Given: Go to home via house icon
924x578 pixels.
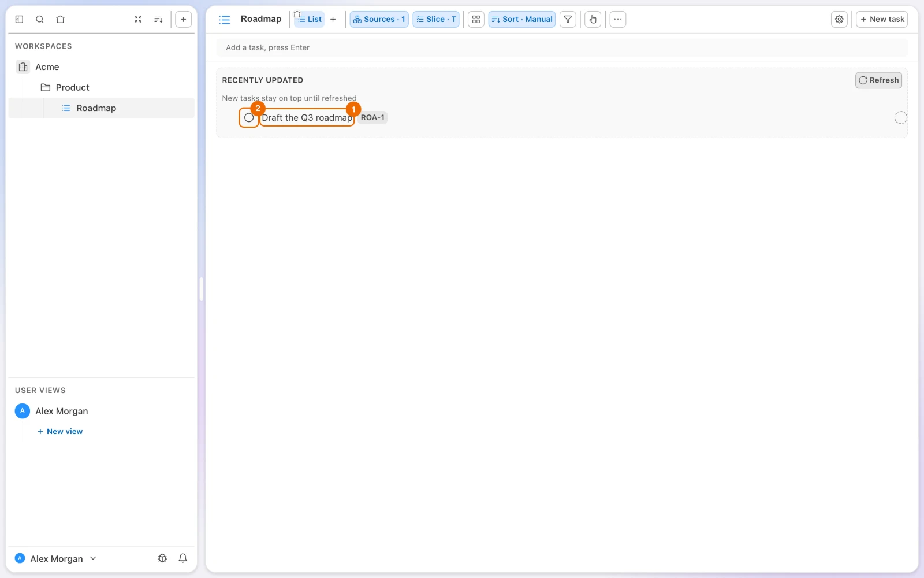Looking at the screenshot, I should [60, 19].
